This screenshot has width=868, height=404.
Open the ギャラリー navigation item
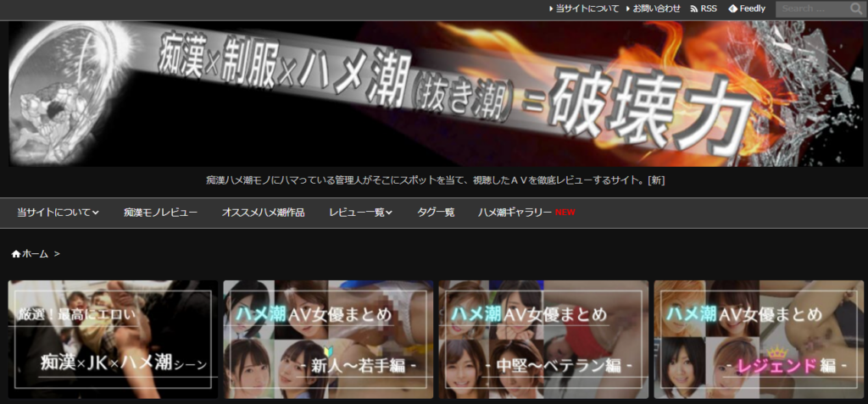tap(515, 213)
